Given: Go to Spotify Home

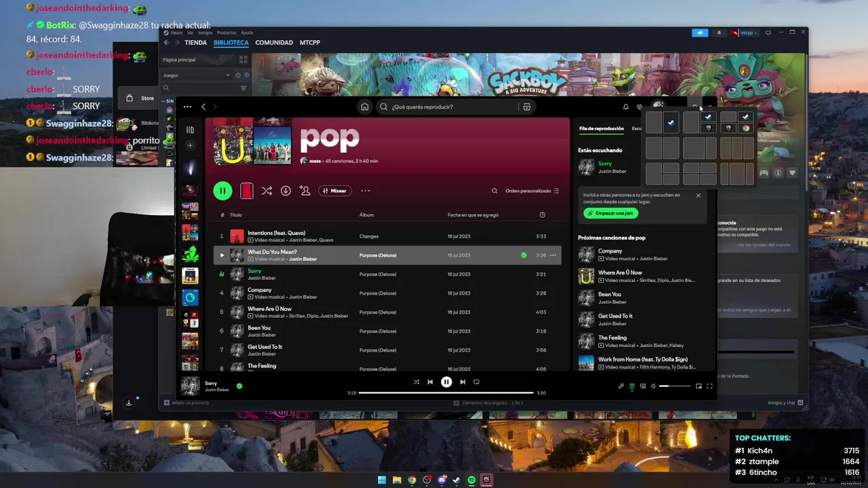Looking at the screenshot, I should coord(365,106).
